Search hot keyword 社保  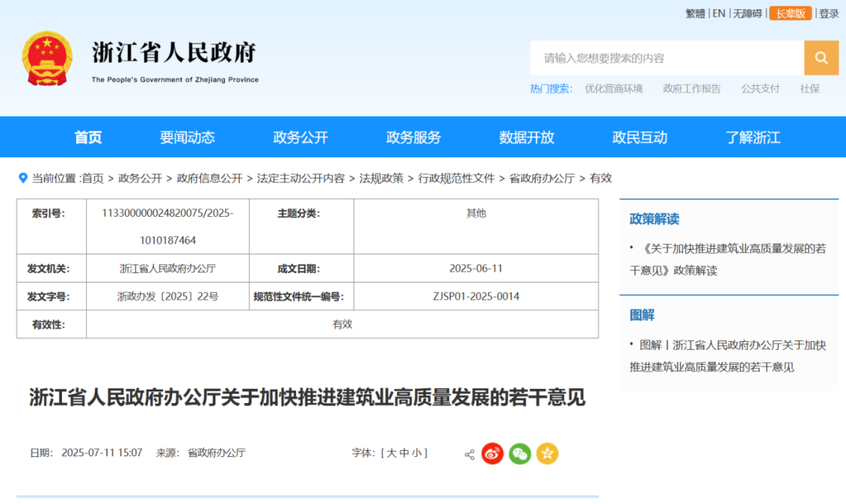coord(809,89)
